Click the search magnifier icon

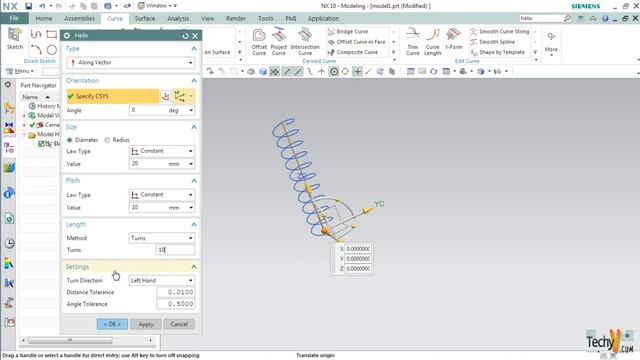tap(567, 18)
